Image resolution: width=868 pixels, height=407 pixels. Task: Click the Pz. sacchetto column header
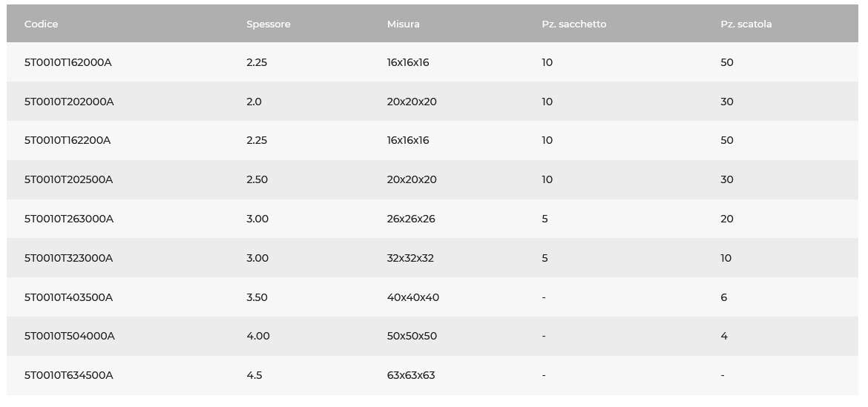[x=574, y=24]
